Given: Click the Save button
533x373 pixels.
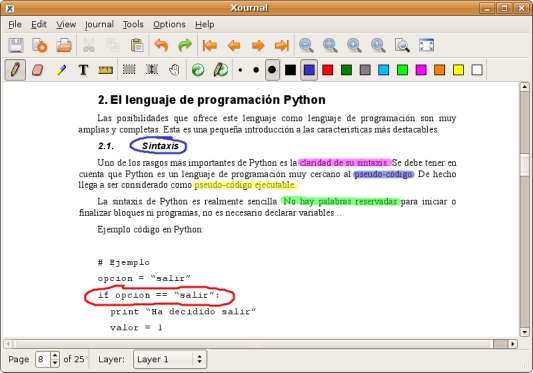Looking at the screenshot, I should [16, 45].
